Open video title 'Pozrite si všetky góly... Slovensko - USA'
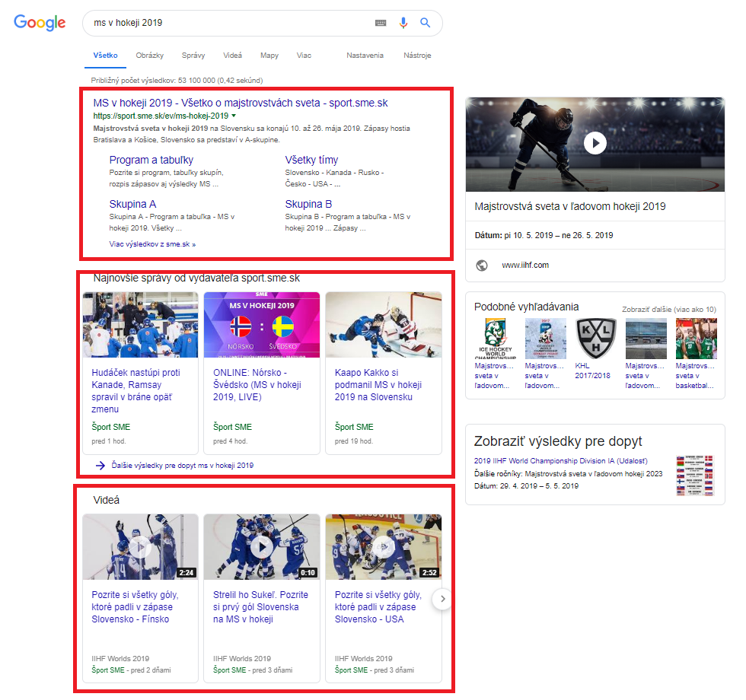The image size is (746, 700). 378,607
